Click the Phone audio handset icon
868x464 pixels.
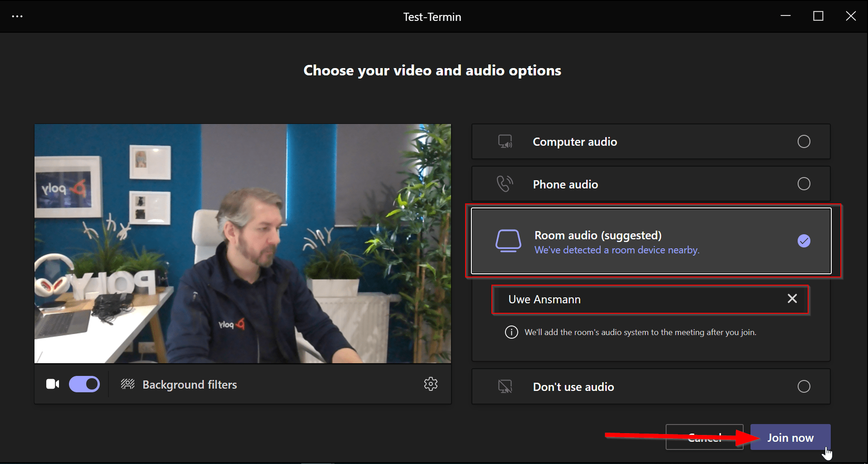coord(505,184)
